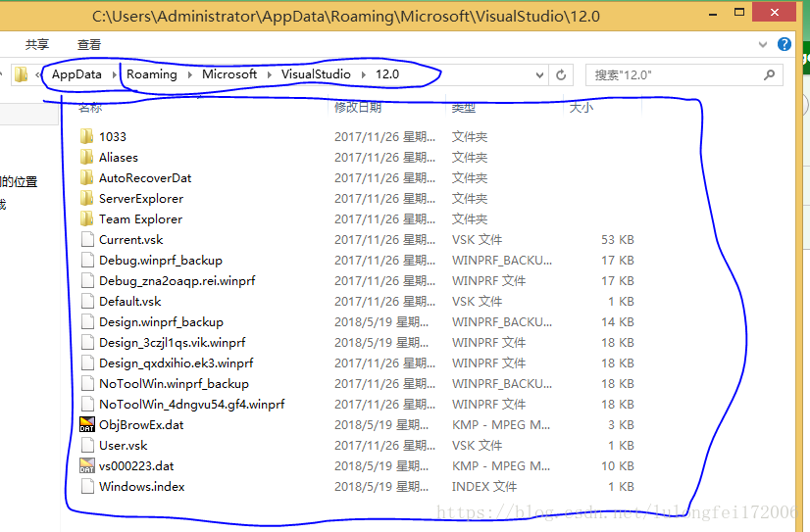Screen dimensions: 810x532
Task: Expand the arrow after Roaming breadcrumb
Action: point(190,74)
